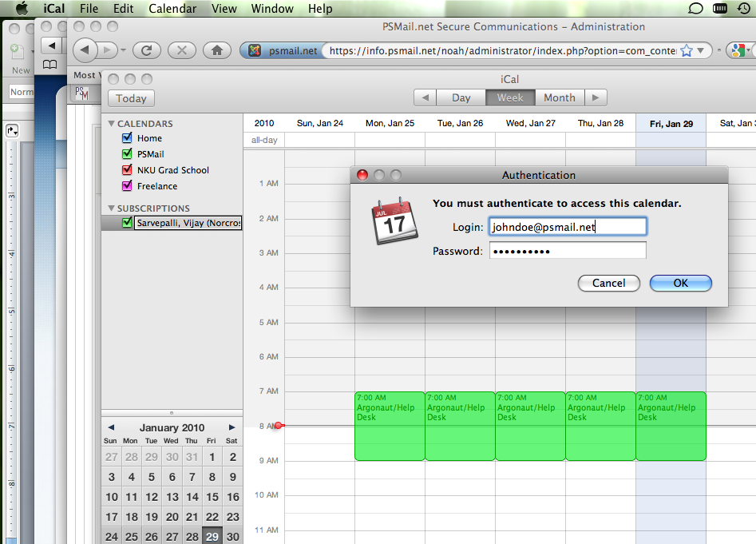This screenshot has height=544, width=756.
Task: Show the next month in the mini calendar
Action: 232,427
